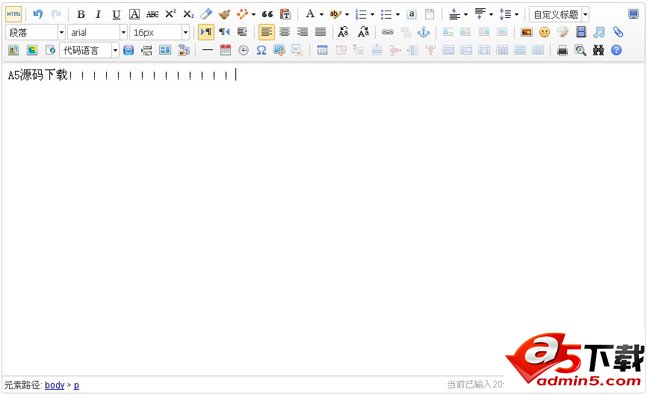650x395 pixels.
Task: Expand the line height dropdown arrow
Action: (517, 15)
